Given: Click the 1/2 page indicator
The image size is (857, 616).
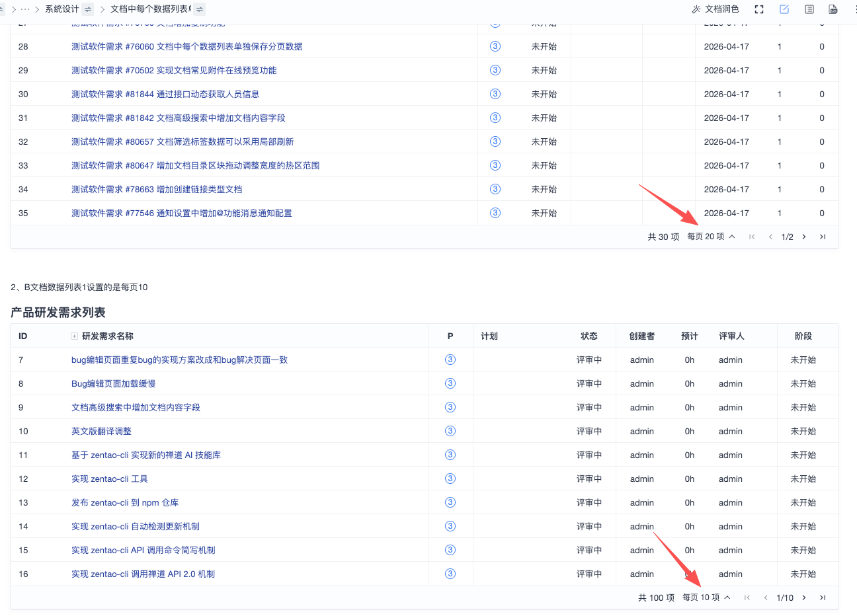Looking at the screenshot, I should 787,237.
